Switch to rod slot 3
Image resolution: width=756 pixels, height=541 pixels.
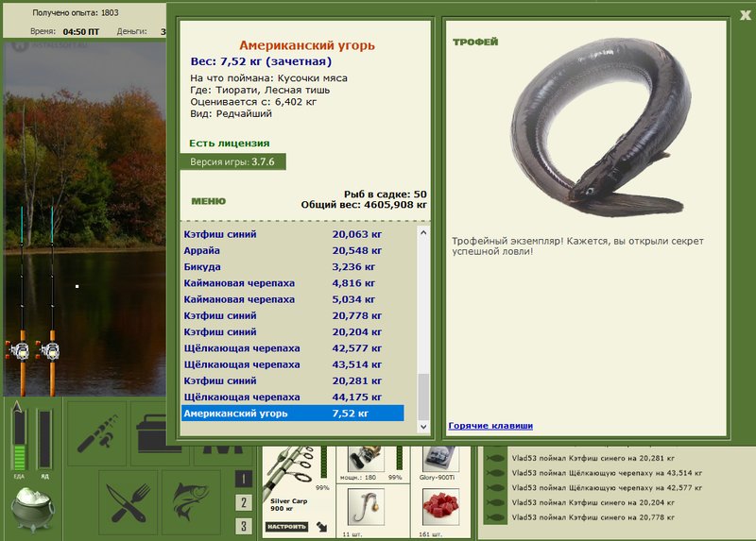(x=244, y=526)
